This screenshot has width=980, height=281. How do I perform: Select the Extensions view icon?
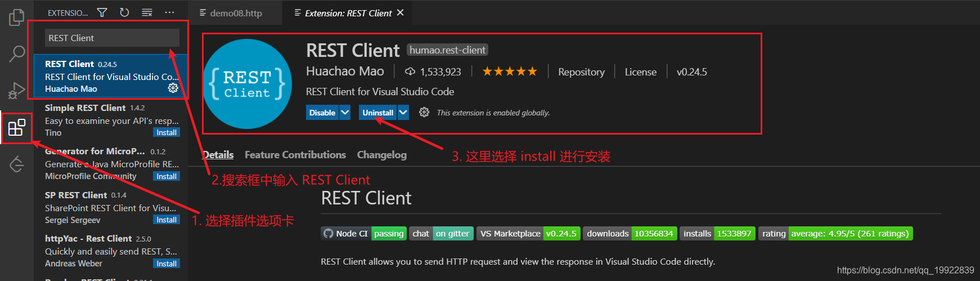[x=17, y=127]
